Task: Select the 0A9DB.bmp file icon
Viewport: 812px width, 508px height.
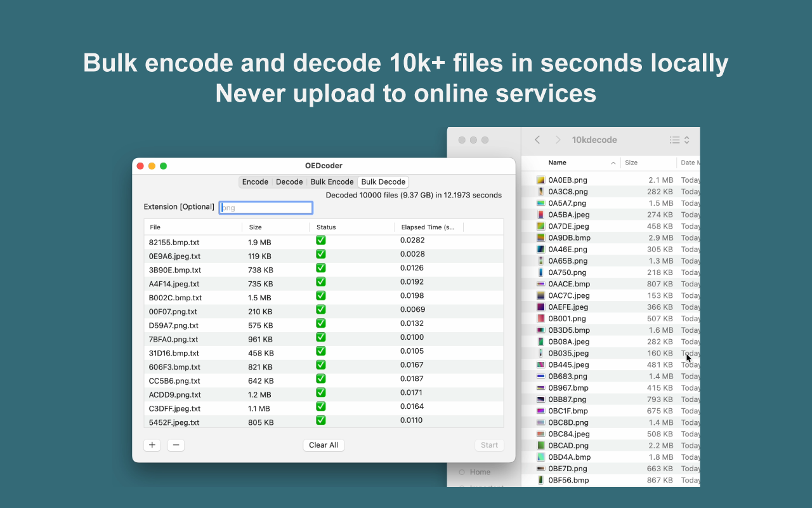Action: (x=541, y=237)
